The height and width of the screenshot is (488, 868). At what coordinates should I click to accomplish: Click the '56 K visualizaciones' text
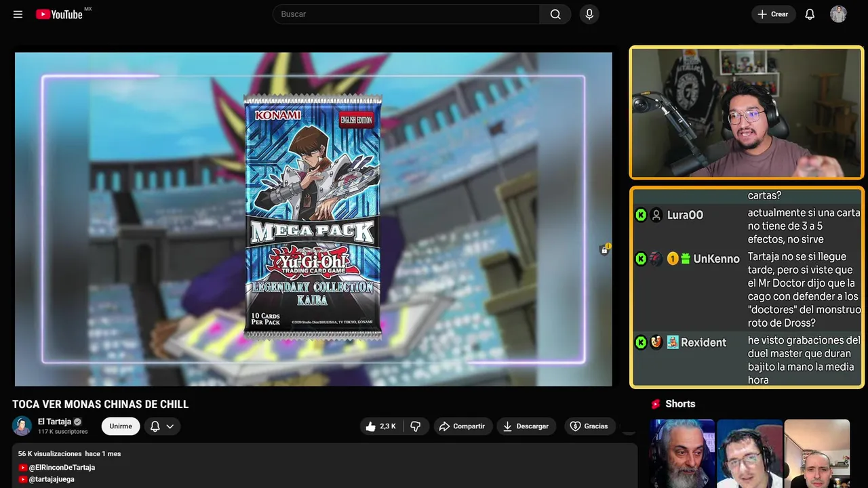[x=50, y=453]
